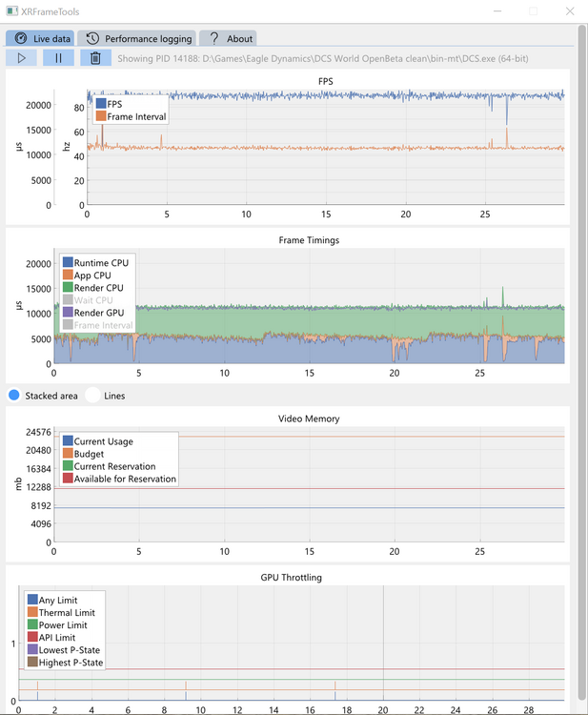
Task: Select the Stacked area radio button
Action: (14, 395)
